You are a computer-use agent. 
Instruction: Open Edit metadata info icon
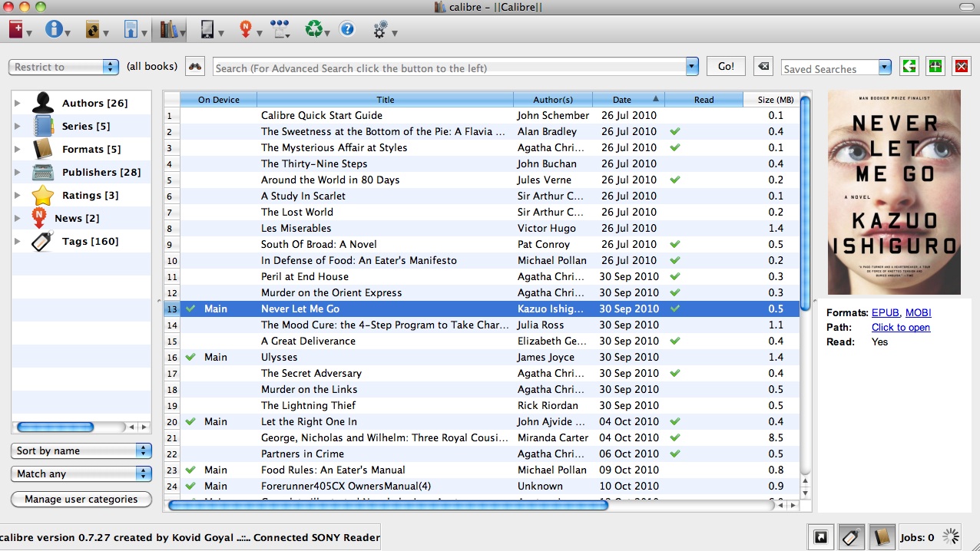pyautogui.click(x=54, y=30)
